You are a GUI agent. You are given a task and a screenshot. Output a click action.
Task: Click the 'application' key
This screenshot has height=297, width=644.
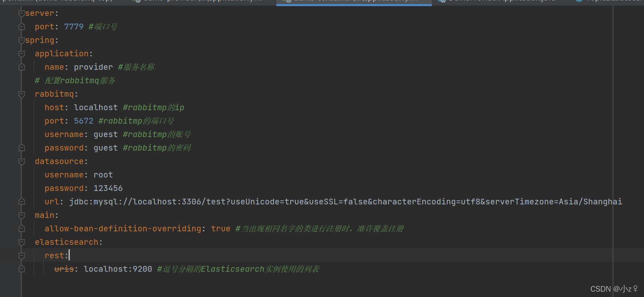tap(62, 54)
